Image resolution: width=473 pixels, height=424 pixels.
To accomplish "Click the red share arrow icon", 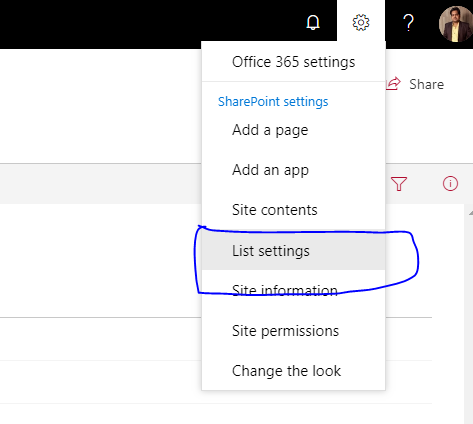I will pos(393,84).
